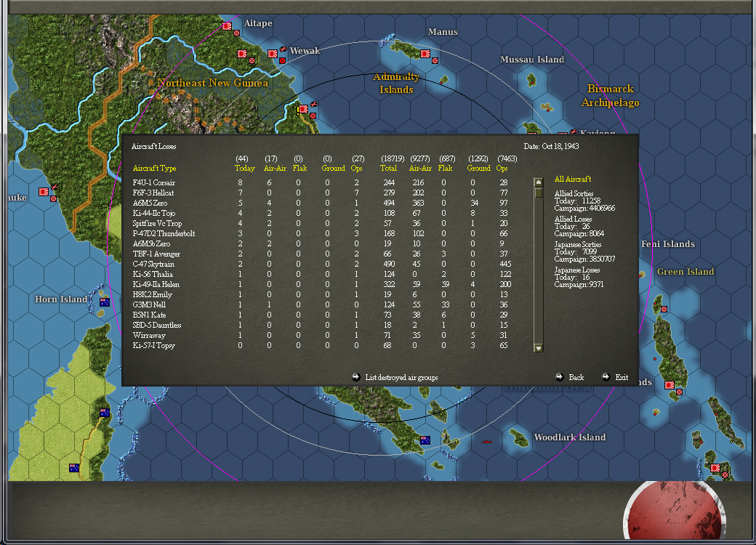Screen dimensions: 756x545
Task: Click the Allied Sorties label
Action: coord(574,193)
